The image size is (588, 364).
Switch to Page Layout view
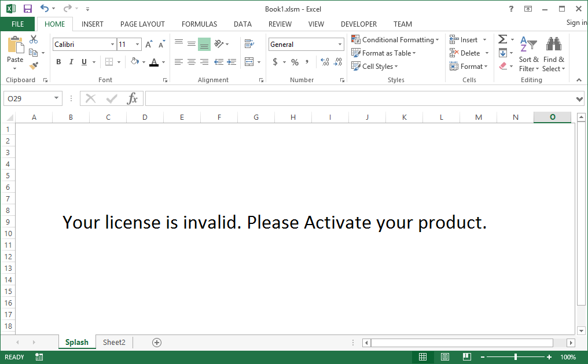point(444,357)
